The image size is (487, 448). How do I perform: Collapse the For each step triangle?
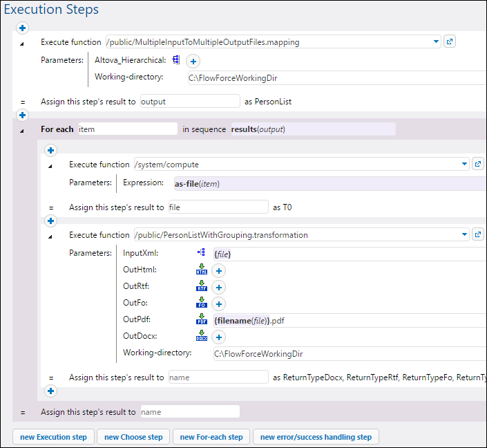pyautogui.click(x=22, y=130)
